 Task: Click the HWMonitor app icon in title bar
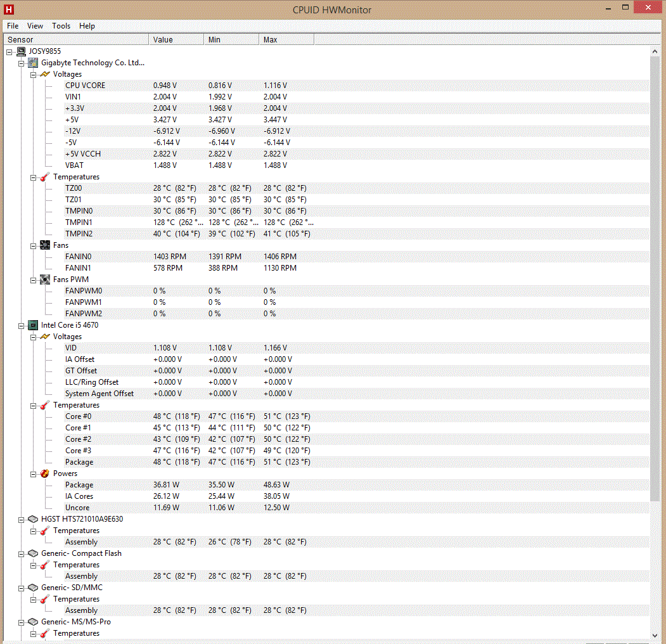point(9,10)
